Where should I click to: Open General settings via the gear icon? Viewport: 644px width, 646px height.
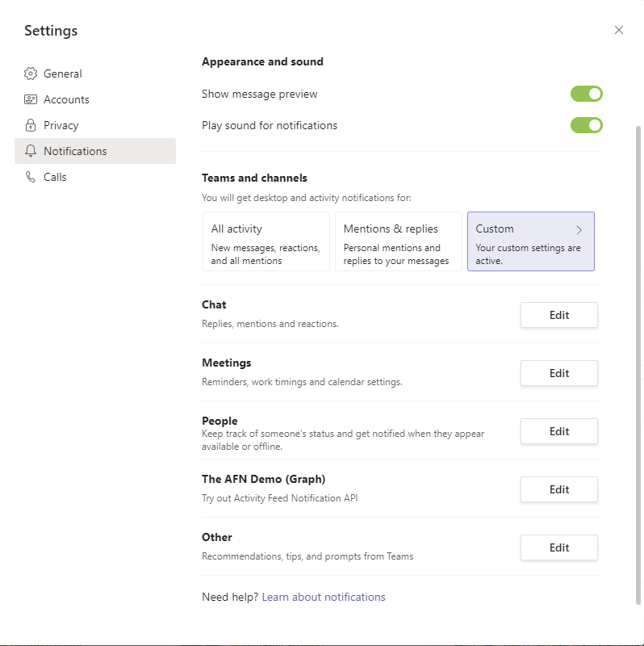(31, 73)
